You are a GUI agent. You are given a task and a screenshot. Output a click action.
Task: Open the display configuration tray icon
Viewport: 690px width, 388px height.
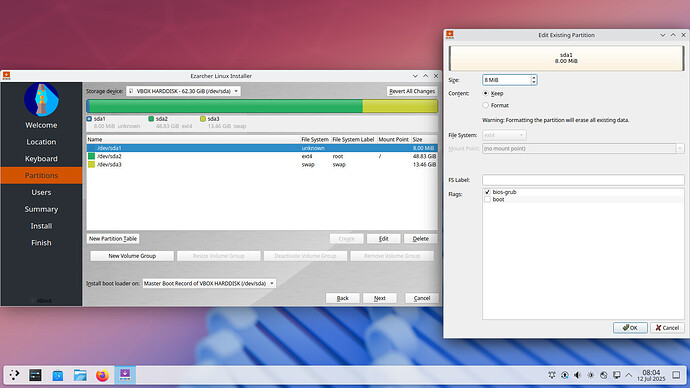point(617,375)
